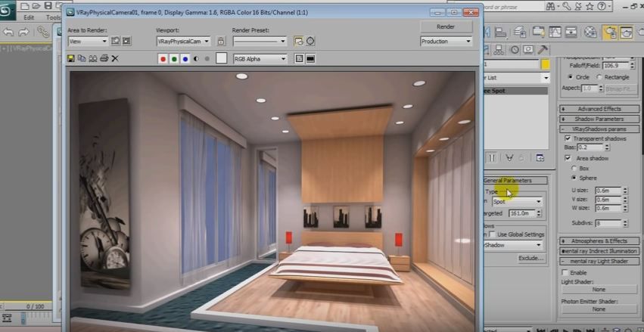The height and width of the screenshot is (332, 644).
Task: Enable the green channel display
Action: 174,59
